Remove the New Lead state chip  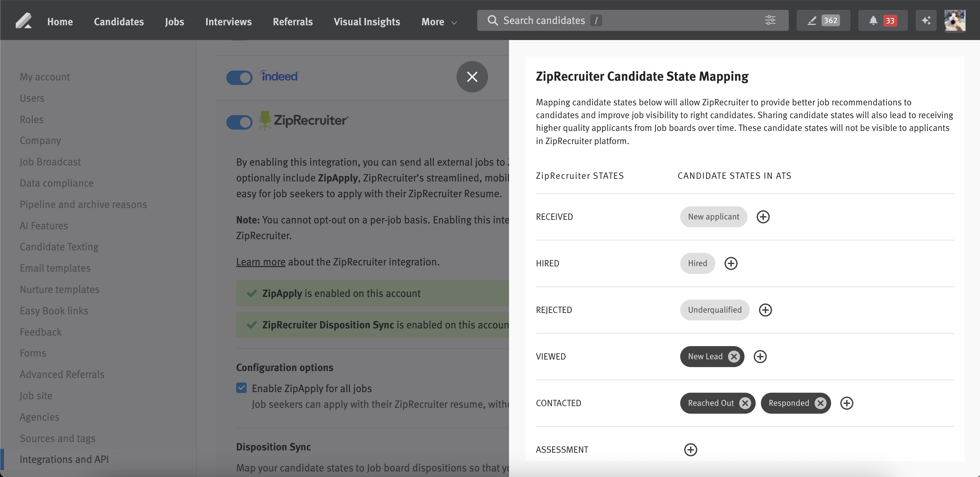click(733, 356)
